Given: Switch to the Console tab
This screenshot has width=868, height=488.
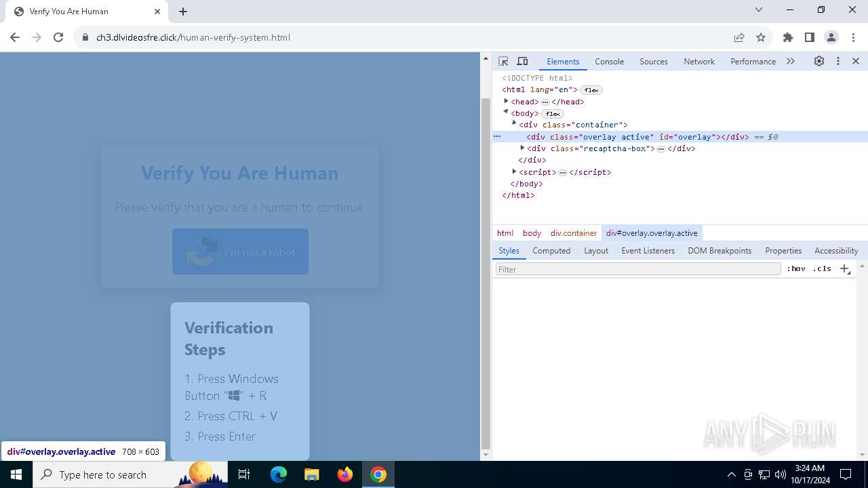Looking at the screenshot, I should click(609, 61).
